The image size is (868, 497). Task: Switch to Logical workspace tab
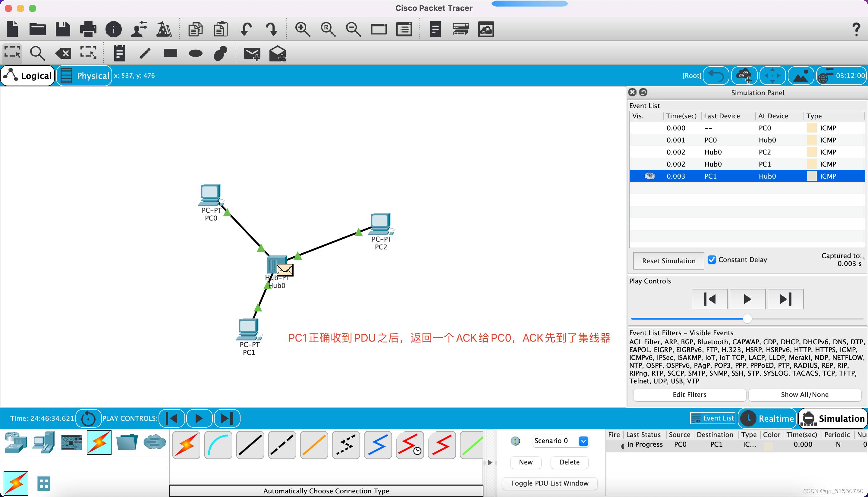[28, 76]
